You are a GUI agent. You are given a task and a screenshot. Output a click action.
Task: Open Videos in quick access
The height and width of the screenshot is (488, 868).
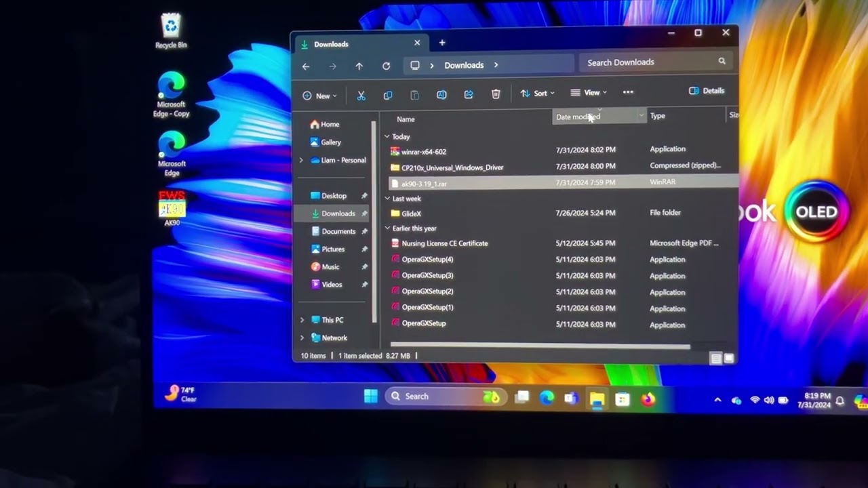pos(326,285)
